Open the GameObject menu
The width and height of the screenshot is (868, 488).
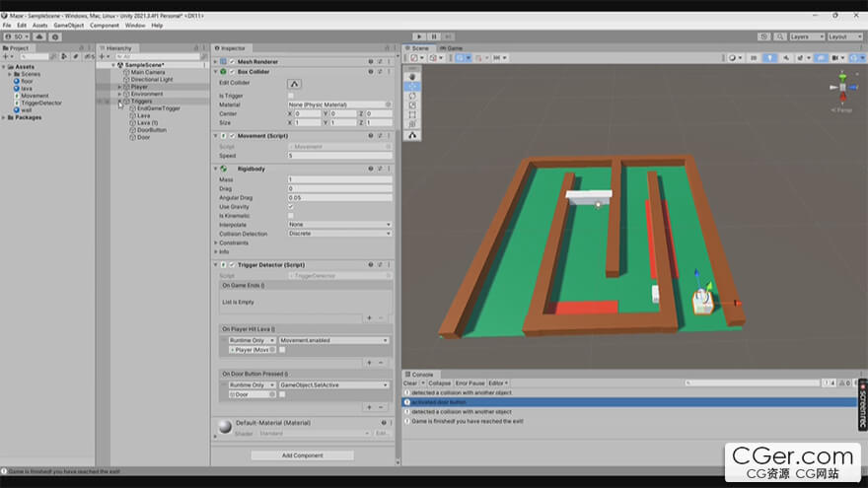coord(69,26)
